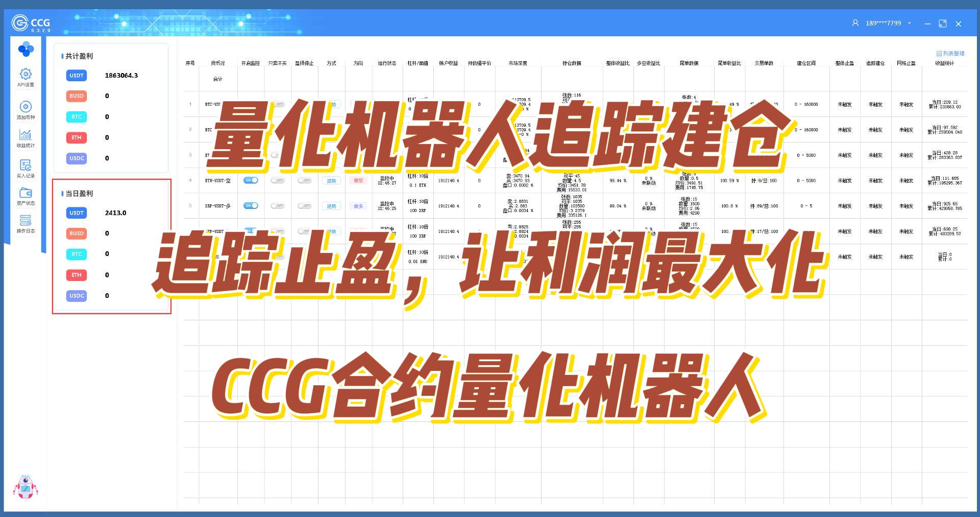Viewport: 980px width, 517px height.
Task: Open the 买入记录 purchase records icon
Action: [x=26, y=165]
